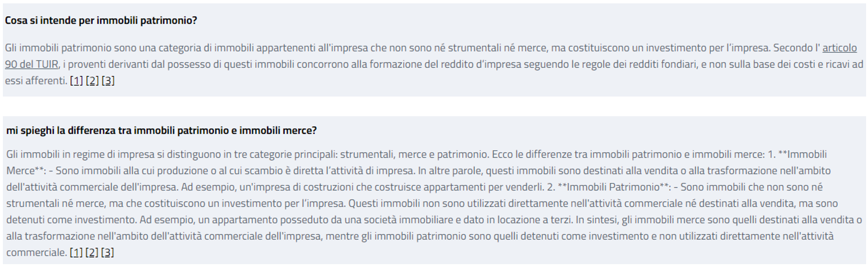Click the heading "Cosa si intende per immobili patrimonio?"
The width and height of the screenshot is (868, 268).
click(101, 21)
